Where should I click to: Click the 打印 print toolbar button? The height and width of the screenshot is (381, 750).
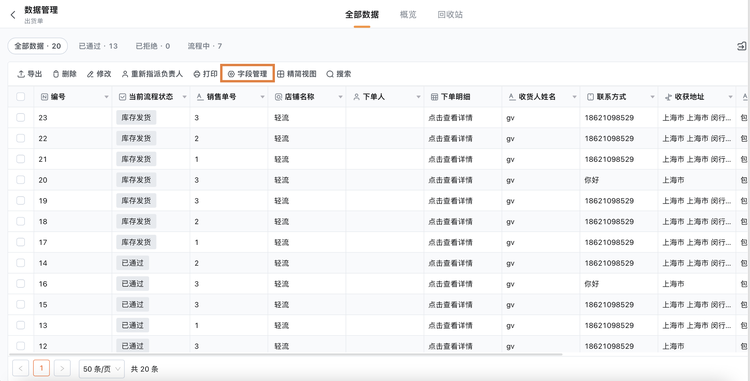tap(205, 74)
